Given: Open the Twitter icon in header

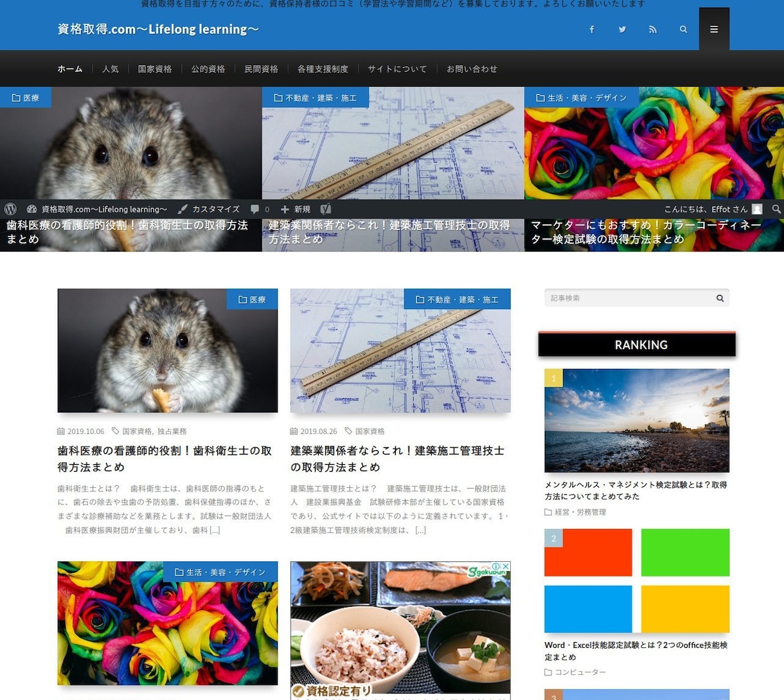Looking at the screenshot, I should (x=622, y=30).
